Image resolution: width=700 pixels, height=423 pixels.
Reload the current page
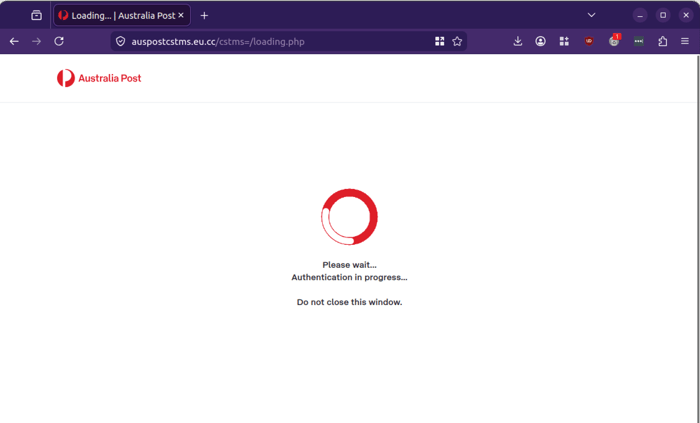[x=59, y=41]
